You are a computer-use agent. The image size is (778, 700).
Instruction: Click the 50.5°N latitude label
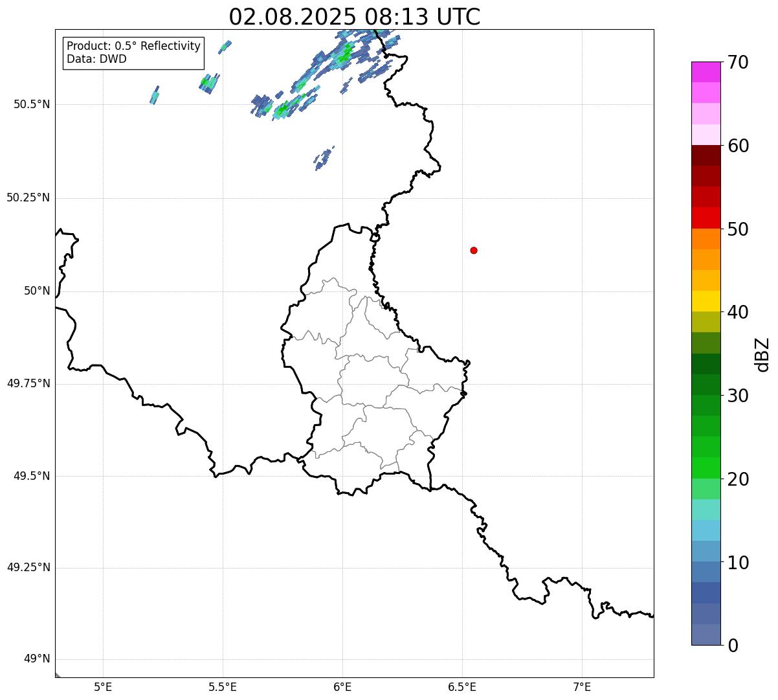point(32,104)
